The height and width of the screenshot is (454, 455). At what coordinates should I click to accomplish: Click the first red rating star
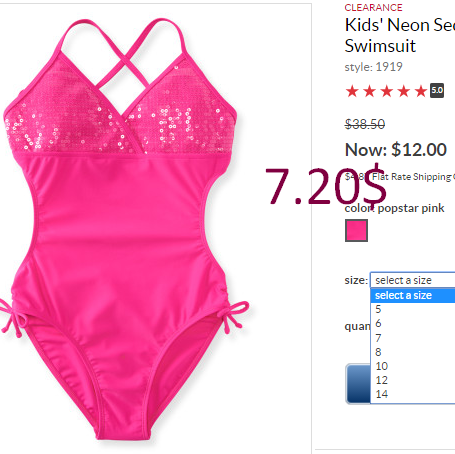coord(352,91)
